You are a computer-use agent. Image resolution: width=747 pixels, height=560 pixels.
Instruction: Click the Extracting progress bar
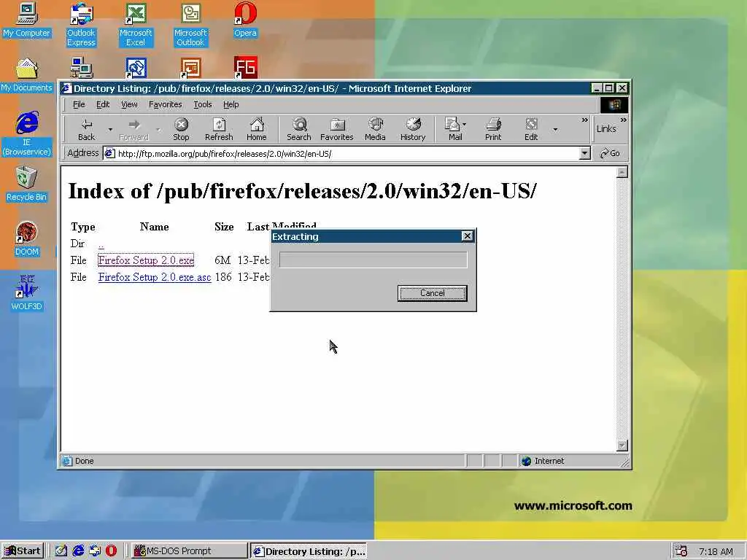373,260
